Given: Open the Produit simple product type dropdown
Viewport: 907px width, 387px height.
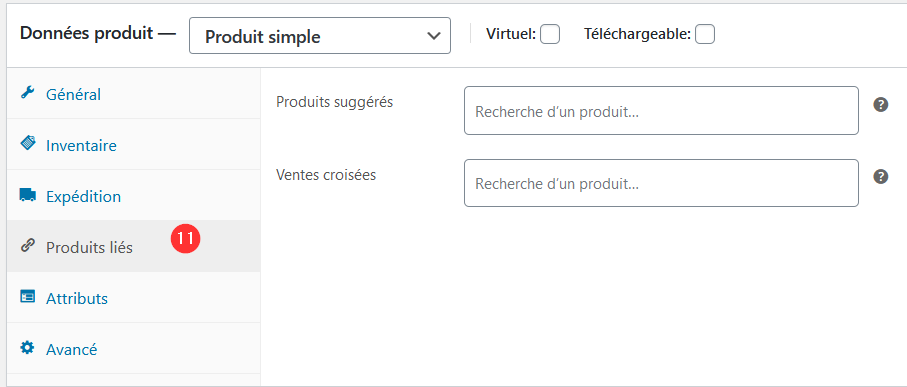Looking at the screenshot, I should click(320, 36).
